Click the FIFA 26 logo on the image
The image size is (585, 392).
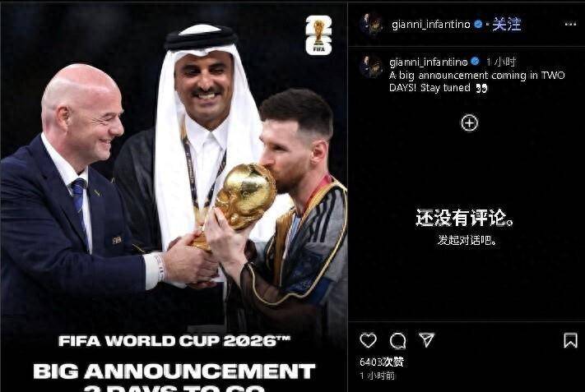318,35
